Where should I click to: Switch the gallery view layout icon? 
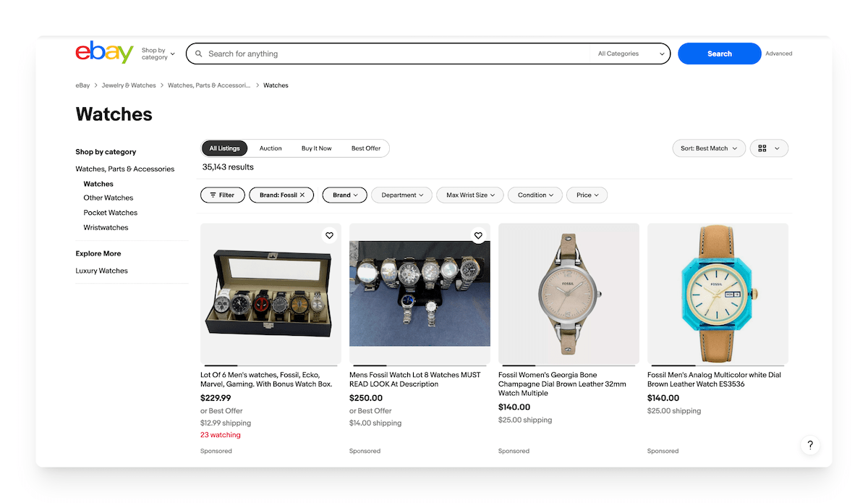pos(762,148)
